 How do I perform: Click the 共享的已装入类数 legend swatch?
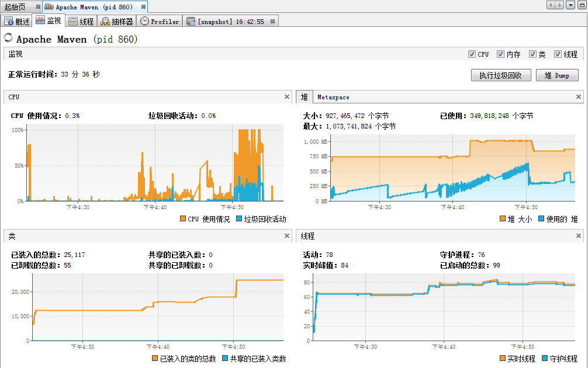225,358
